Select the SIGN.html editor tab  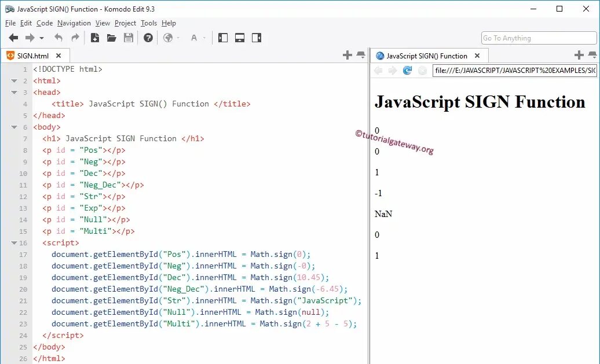point(32,56)
